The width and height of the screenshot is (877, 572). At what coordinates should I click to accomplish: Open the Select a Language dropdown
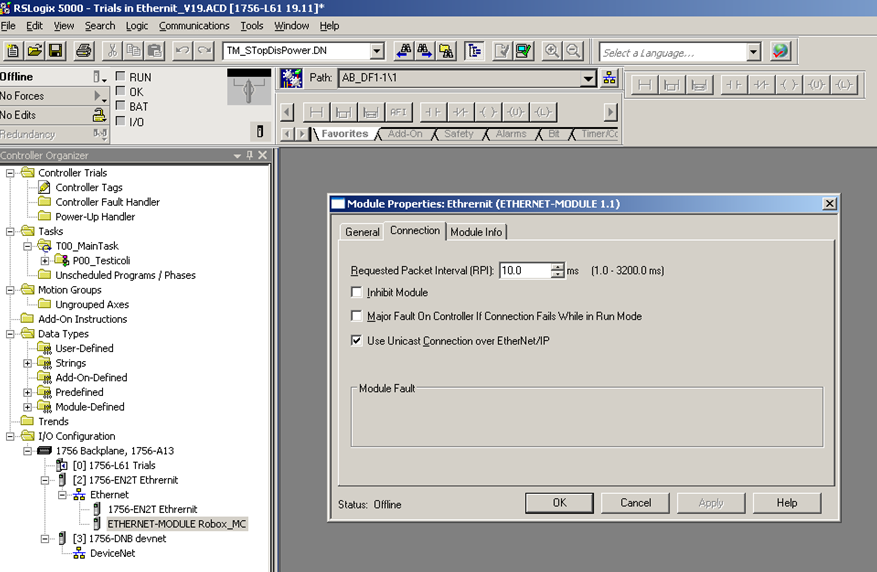[753, 53]
